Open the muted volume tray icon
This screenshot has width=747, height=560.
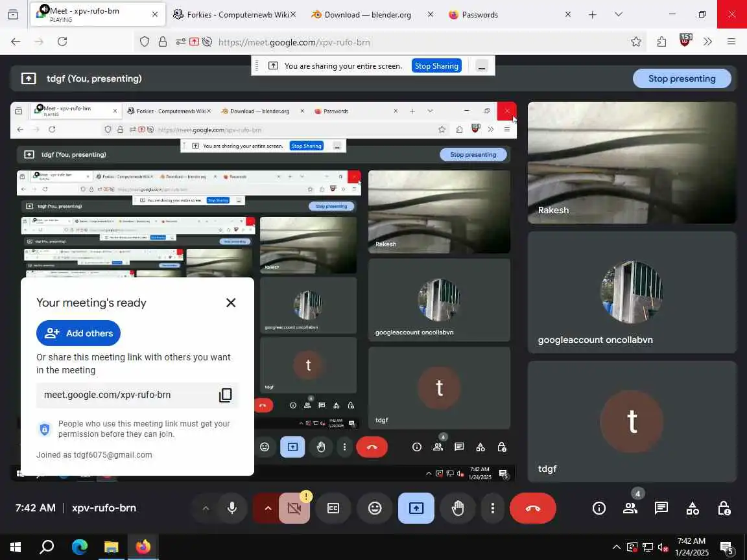click(663, 547)
